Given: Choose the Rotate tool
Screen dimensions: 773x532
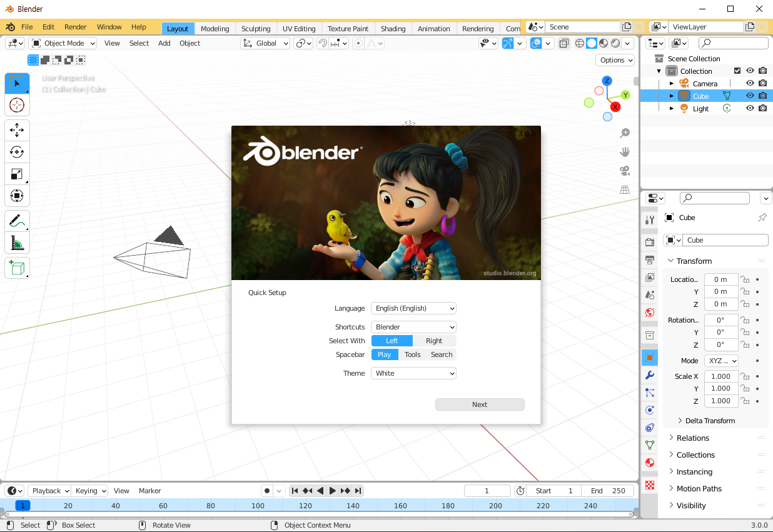Looking at the screenshot, I should (17, 152).
